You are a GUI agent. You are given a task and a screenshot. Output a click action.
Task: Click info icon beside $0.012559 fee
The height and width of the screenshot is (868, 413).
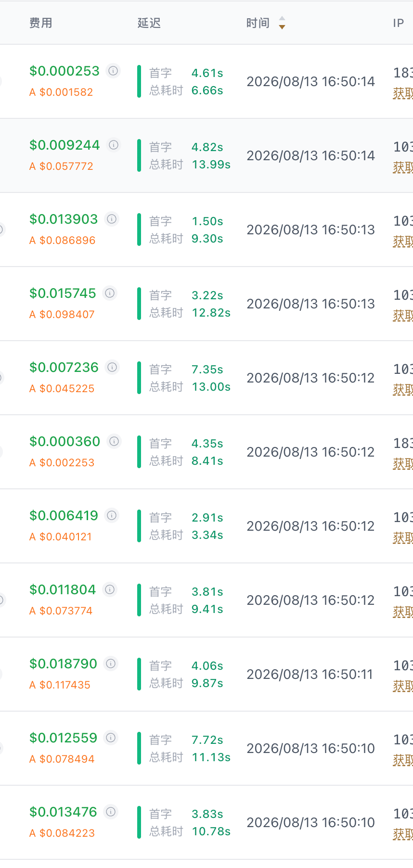[111, 738]
